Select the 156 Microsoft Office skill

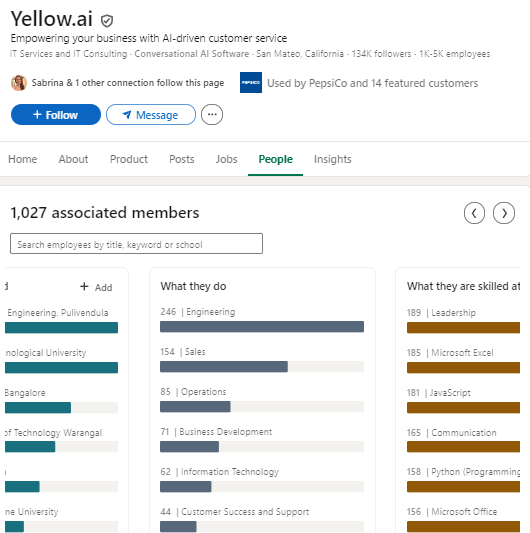click(x=463, y=520)
